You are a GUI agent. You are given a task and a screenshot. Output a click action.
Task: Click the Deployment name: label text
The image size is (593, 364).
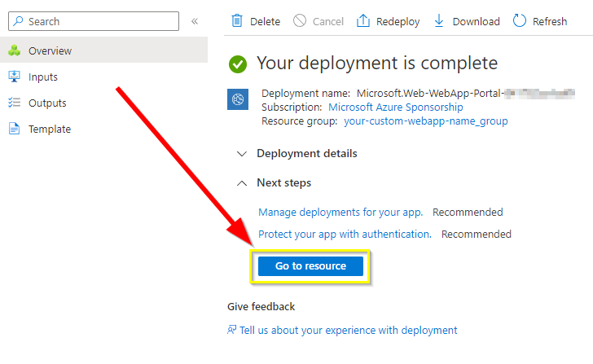tap(306, 93)
